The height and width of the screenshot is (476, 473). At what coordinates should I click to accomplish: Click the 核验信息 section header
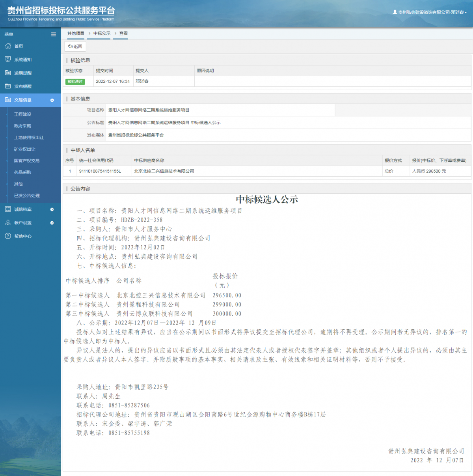point(80,60)
